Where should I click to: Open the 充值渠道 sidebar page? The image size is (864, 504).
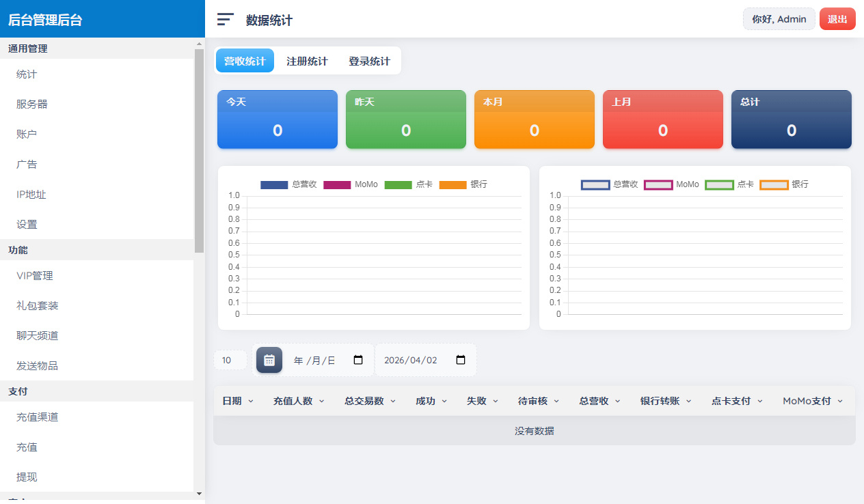[38, 417]
